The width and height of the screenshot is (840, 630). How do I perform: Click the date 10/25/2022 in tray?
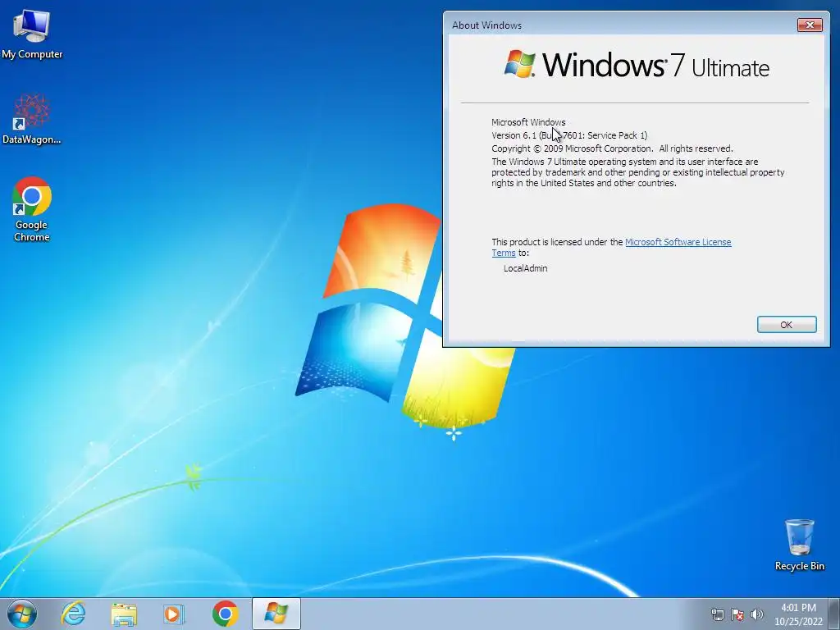coord(798,622)
